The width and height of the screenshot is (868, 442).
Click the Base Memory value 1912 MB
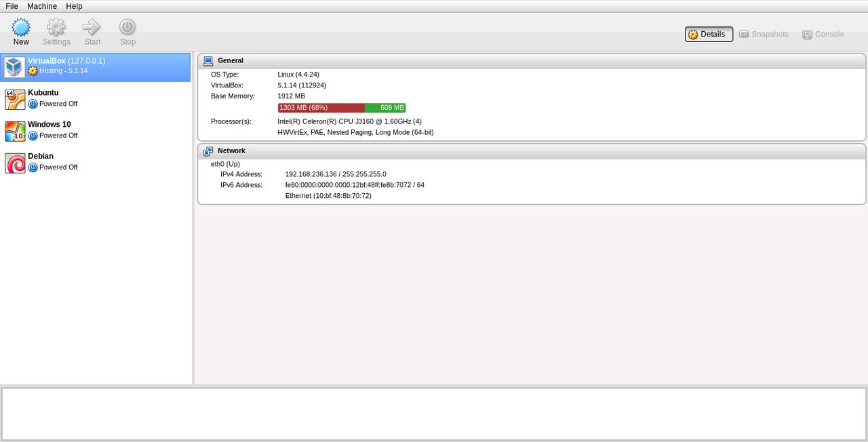[292, 96]
